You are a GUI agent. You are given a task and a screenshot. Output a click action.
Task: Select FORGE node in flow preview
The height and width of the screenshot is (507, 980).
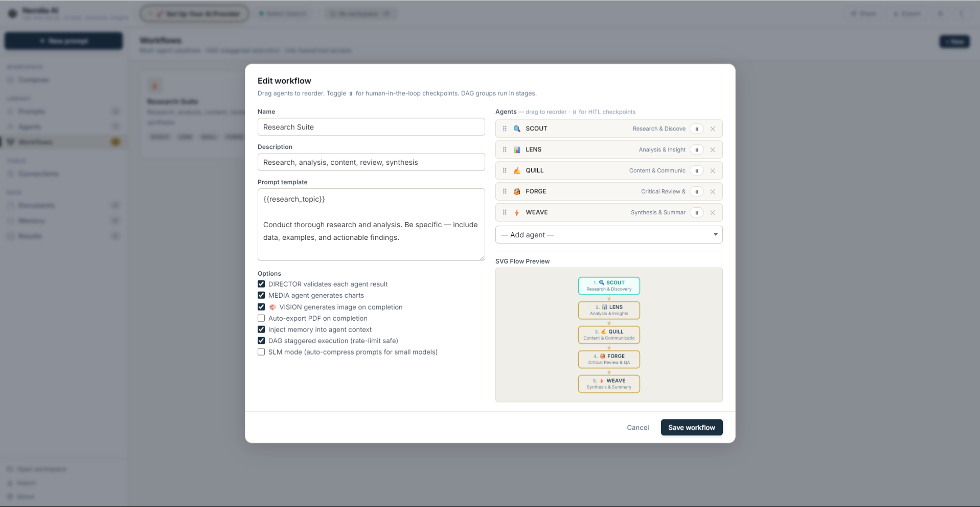pyautogui.click(x=609, y=360)
